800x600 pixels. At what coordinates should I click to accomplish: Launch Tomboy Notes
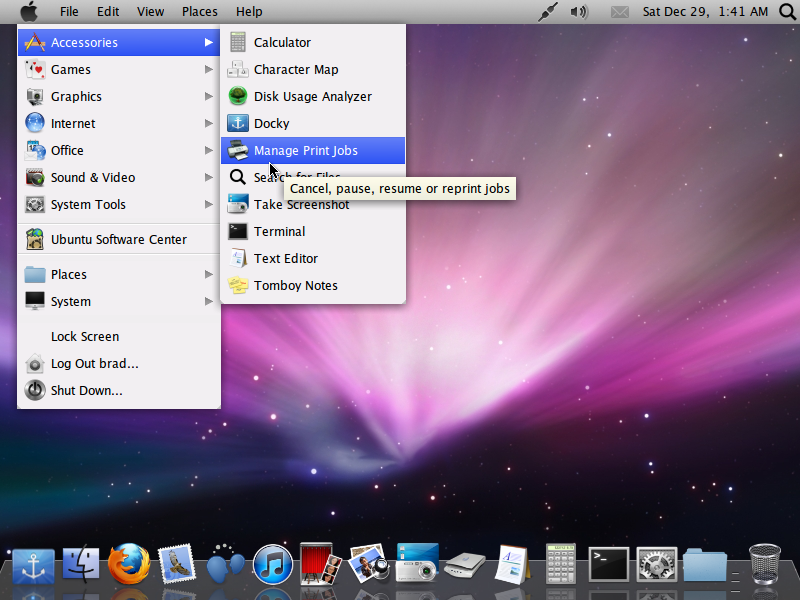point(313,286)
